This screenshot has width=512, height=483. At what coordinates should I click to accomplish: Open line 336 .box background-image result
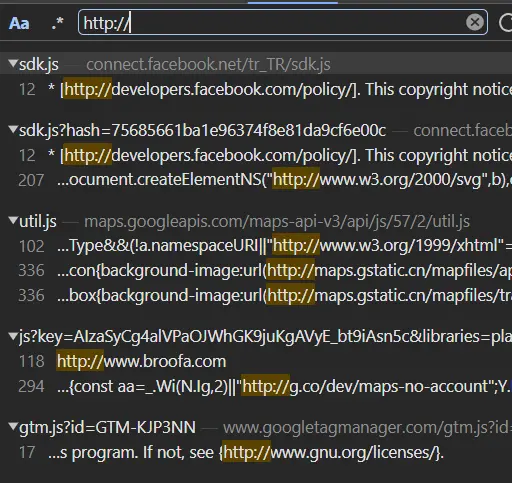(x=256, y=295)
